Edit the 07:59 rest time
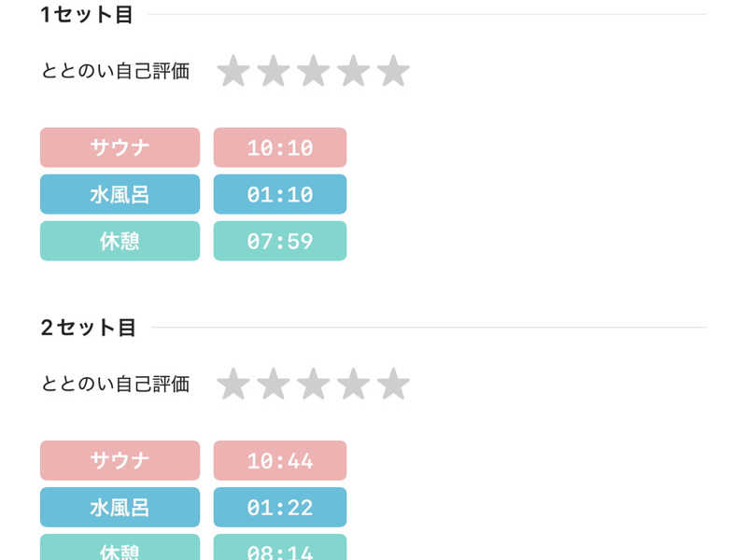Viewport: 747px width, 560px height. pos(280,241)
